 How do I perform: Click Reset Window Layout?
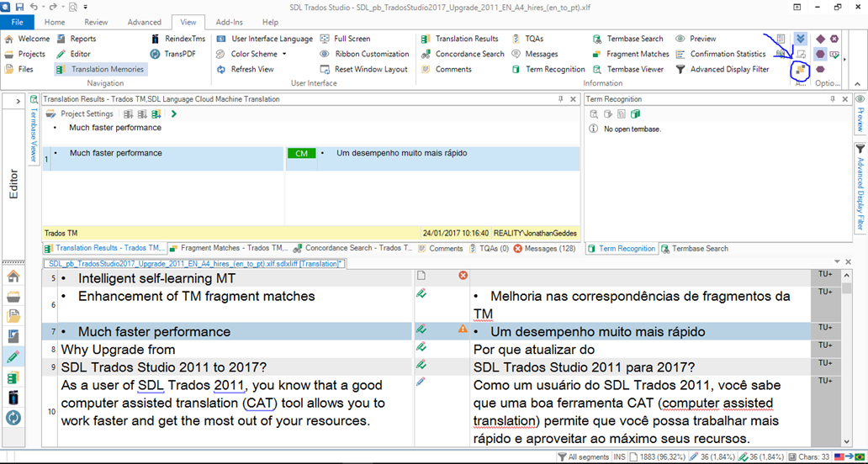[363, 69]
